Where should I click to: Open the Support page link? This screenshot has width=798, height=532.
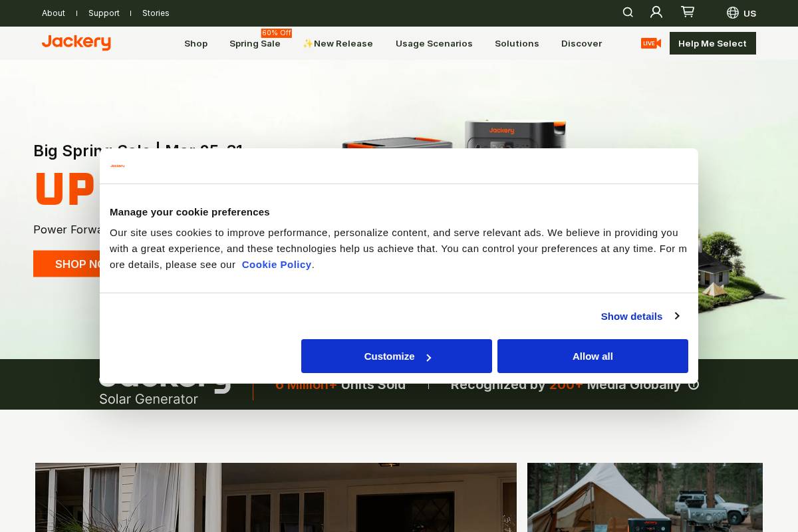pyautogui.click(x=104, y=13)
